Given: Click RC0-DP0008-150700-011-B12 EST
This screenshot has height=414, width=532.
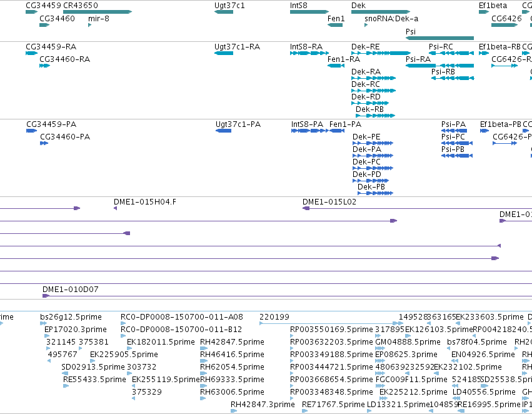Looking at the screenshot, I should point(123,336).
